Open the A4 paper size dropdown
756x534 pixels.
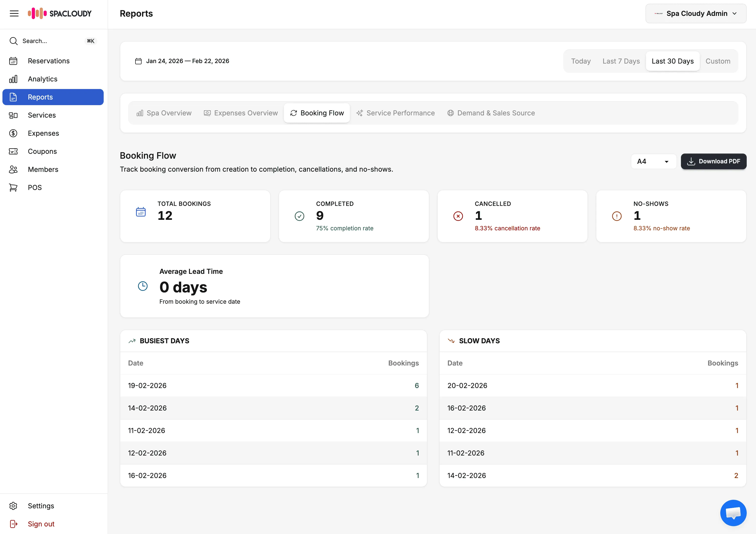click(653, 161)
